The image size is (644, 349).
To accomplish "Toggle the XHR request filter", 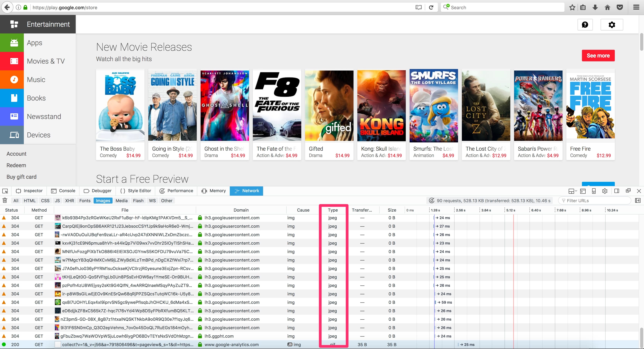I will (70, 200).
